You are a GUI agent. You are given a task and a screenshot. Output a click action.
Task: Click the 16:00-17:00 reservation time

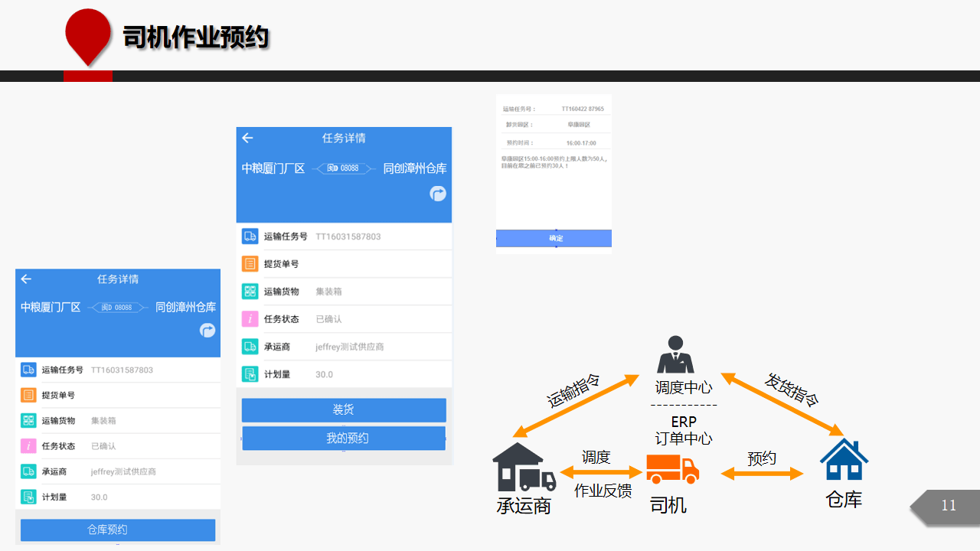click(580, 143)
